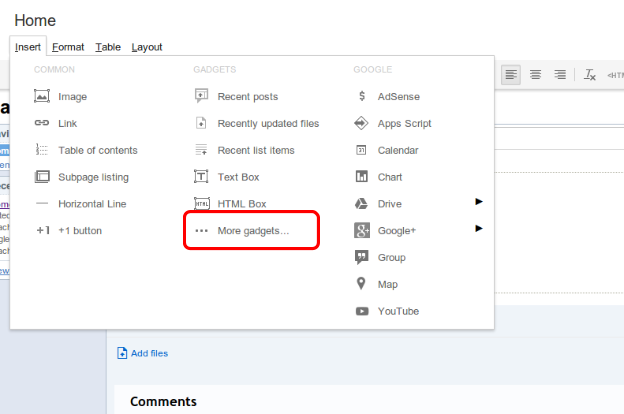Insert a Horizontal Line
Viewport: 624px width, 414px height.
pyautogui.click(x=93, y=204)
